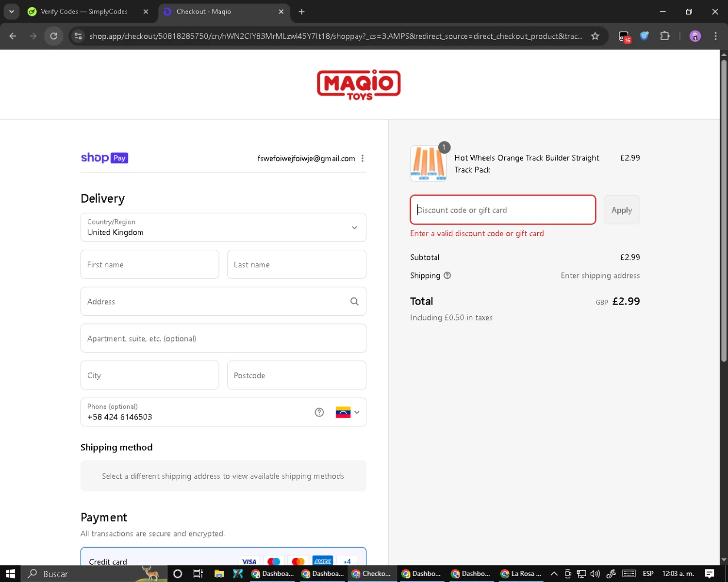Image resolution: width=728 pixels, height=582 pixels.
Task: Show the Shipping info help icon
Action: tap(447, 275)
